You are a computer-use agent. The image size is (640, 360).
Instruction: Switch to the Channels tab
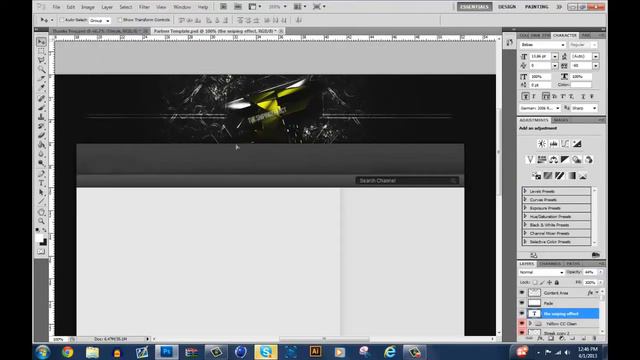click(x=550, y=264)
